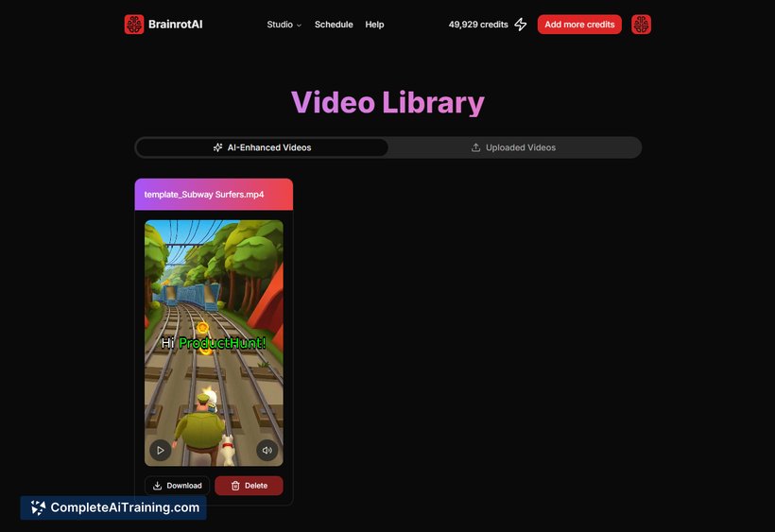Screen dimensions: 775x532
Task: Click the lightning bolt credits icon
Action: click(521, 25)
